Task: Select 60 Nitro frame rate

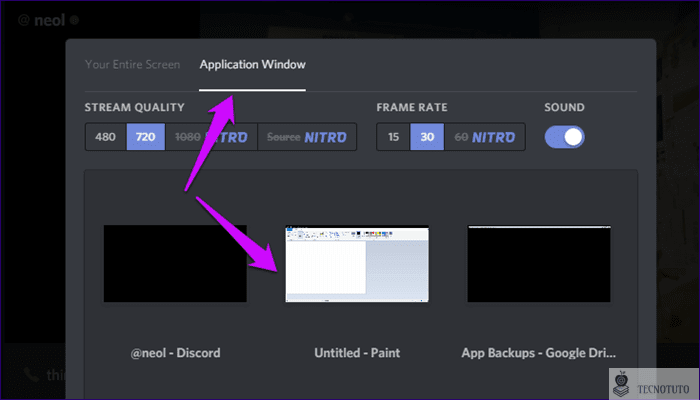Action: pyautogui.click(x=484, y=137)
